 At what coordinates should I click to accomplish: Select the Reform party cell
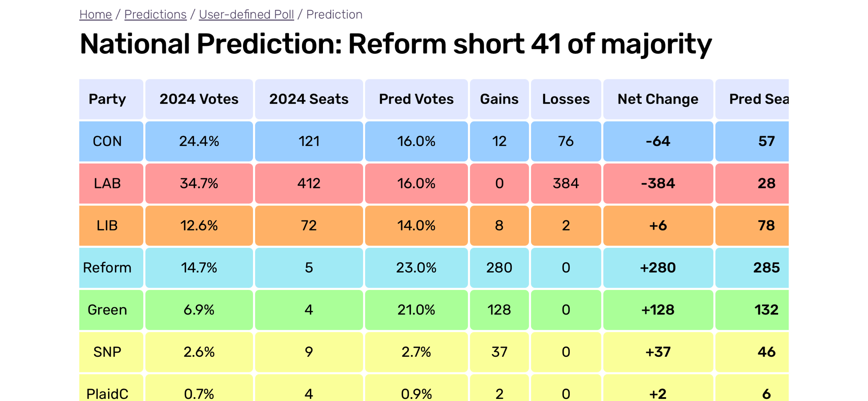pyautogui.click(x=107, y=267)
